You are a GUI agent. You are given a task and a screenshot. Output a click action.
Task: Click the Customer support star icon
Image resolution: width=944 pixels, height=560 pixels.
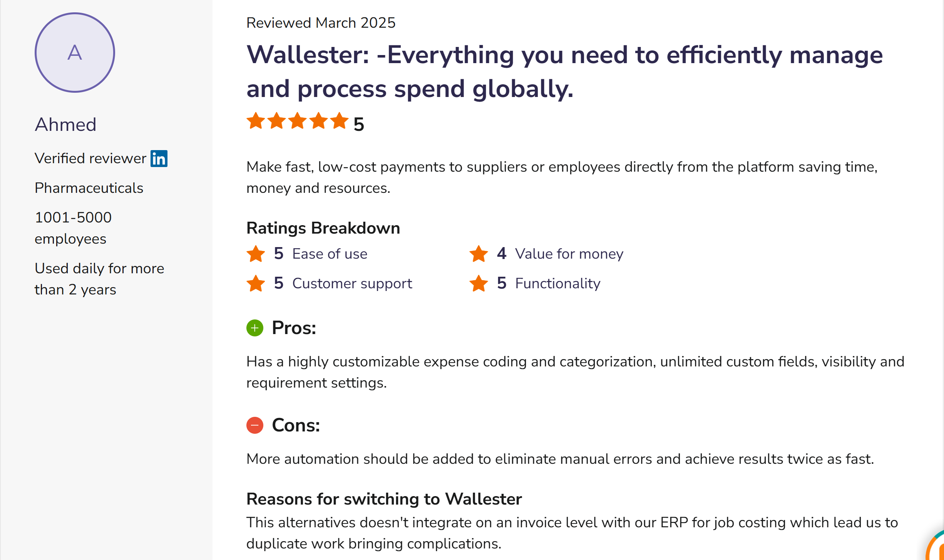[256, 284]
